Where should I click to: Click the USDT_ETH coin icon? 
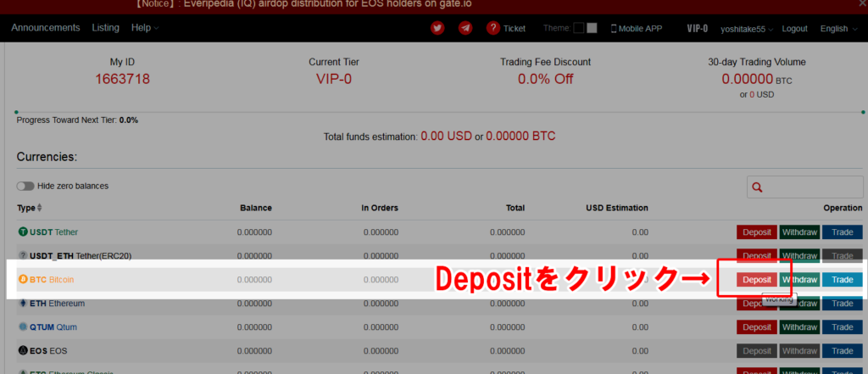click(x=23, y=256)
